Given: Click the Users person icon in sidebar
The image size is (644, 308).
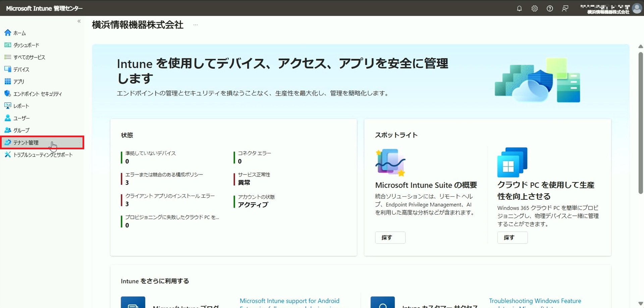Looking at the screenshot, I should tap(8, 118).
